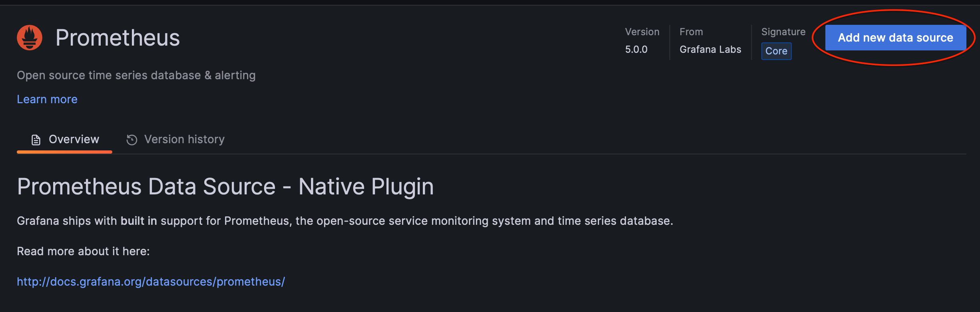Open the Learn more link
This screenshot has height=312, width=980.
47,99
